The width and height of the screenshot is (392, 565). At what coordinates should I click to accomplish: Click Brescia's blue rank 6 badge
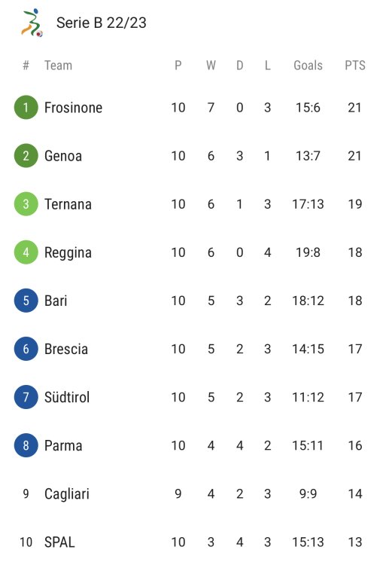pyautogui.click(x=26, y=349)
